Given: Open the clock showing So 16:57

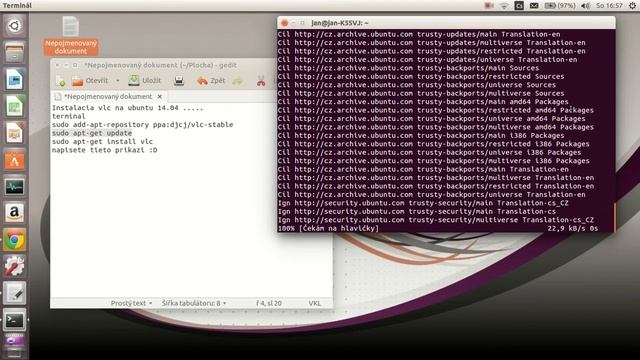Looking at the screenshot, I should coord(609,6).
